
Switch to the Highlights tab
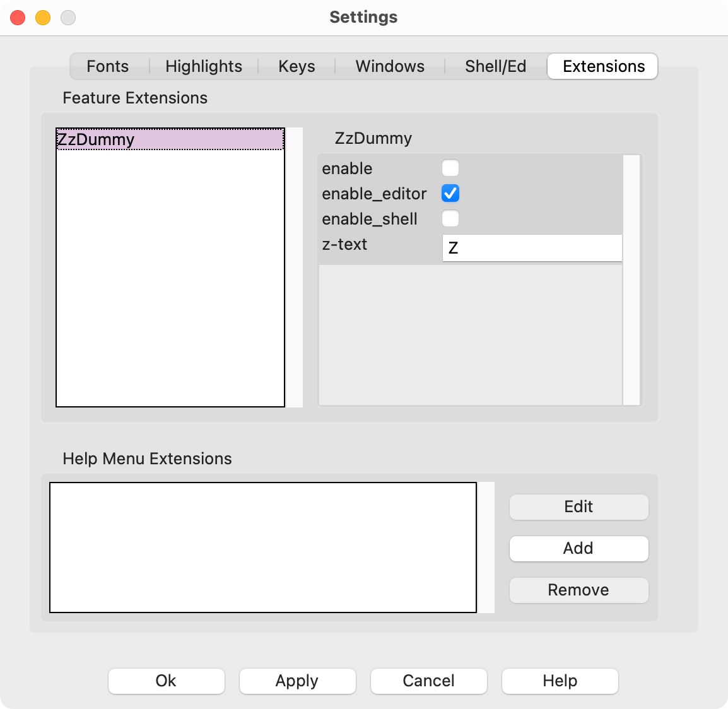[x=203, y=66]
